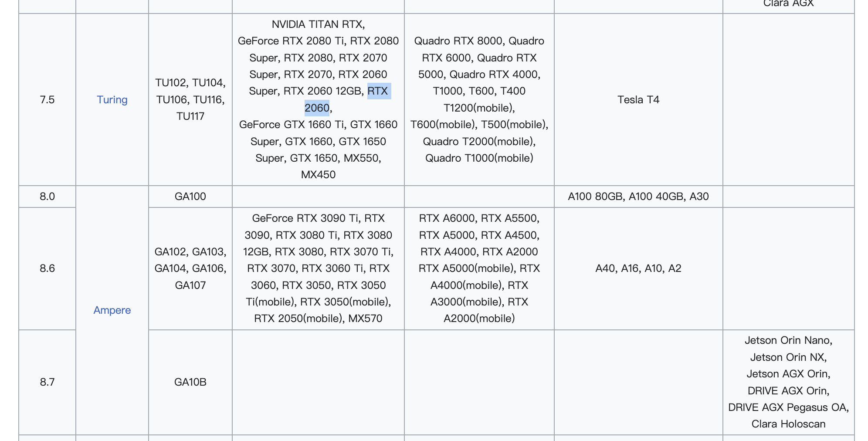Click the Jetson AGX Orin text
Screen dimensions: 868x441
pos(787,374)
